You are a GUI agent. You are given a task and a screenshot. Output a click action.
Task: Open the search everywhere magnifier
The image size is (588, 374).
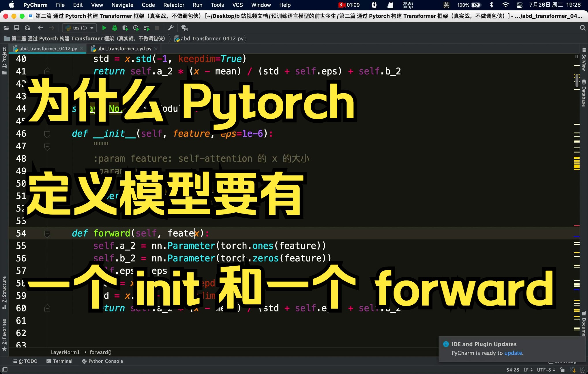[583, 28]
